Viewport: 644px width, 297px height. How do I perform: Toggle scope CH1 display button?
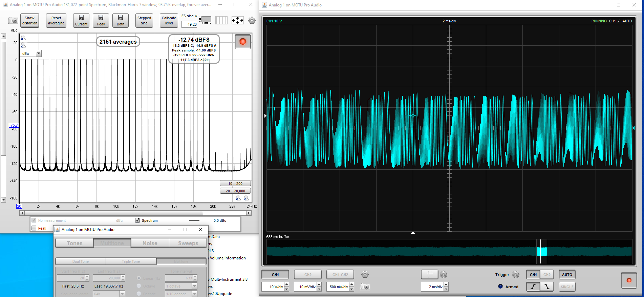click(x=275, y=274)
